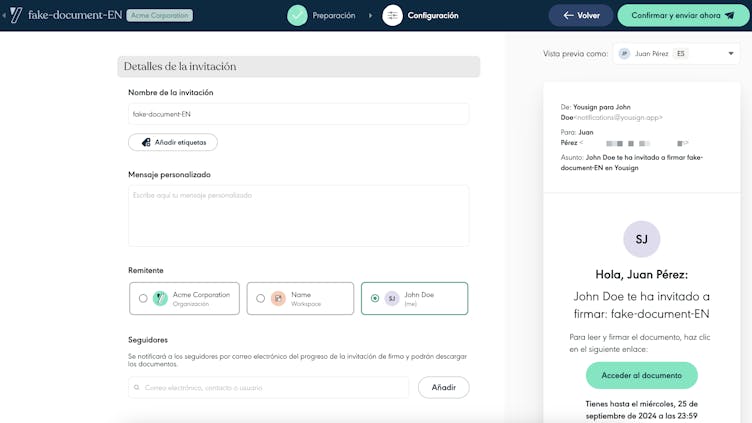Click the search magnifier icon in followers field
The image size is (752, 423).
click(x=137, y=388)
